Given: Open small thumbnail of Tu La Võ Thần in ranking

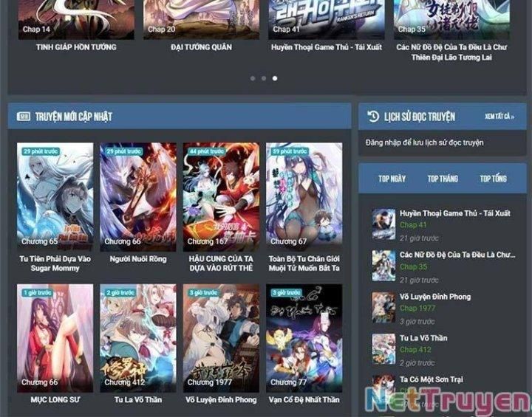Looking at the screenshot, I should tap(383, 348).
